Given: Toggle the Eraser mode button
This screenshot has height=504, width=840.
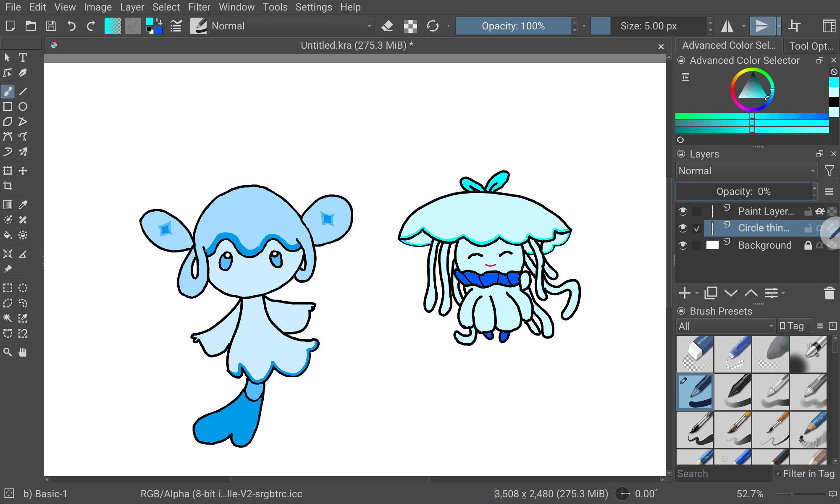Looking at the screenshot, I should (x=387, y=26).
